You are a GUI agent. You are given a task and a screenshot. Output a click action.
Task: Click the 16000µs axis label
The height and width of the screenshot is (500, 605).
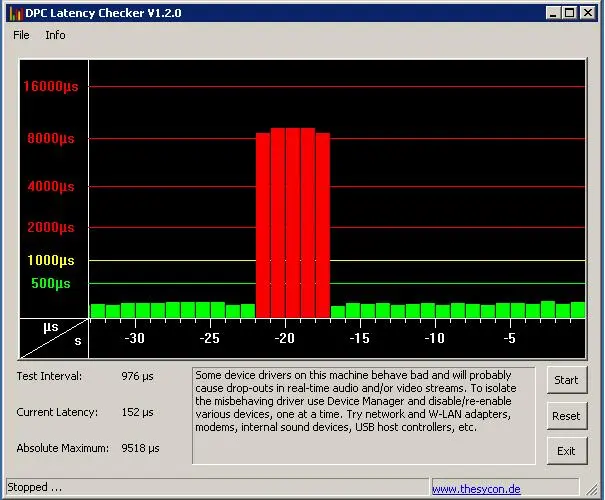tap(50, 86)
